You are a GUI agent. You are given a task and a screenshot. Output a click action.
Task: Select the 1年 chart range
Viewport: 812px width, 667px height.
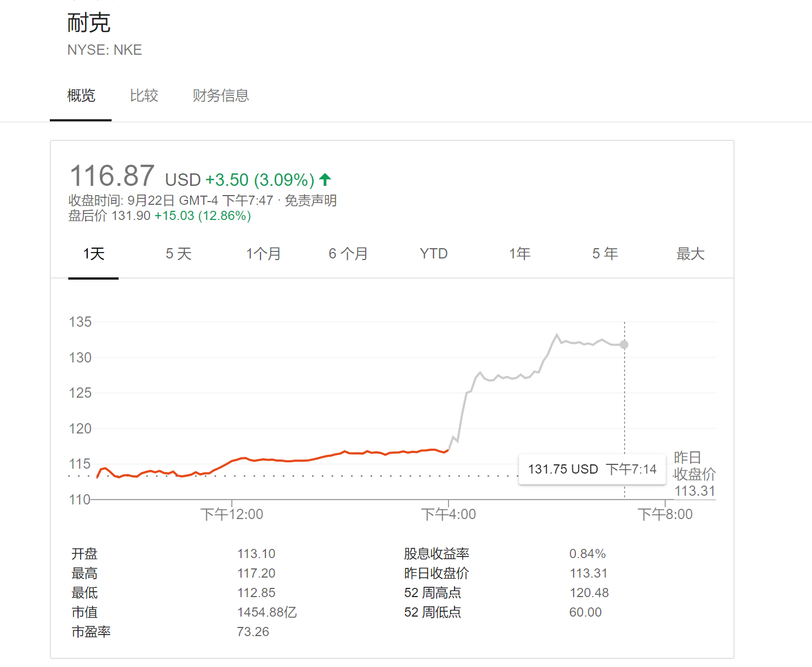point(519,254)
